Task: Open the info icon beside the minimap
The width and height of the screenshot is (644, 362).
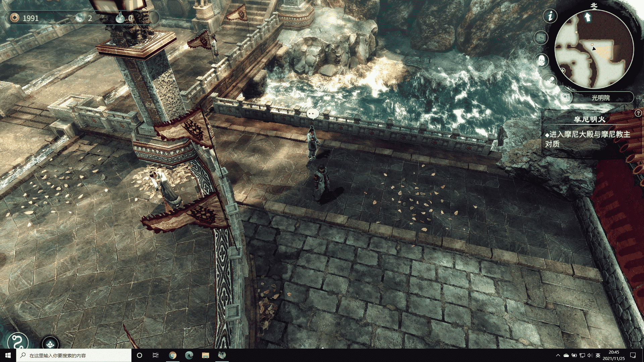Action: (x=550, y=16)
